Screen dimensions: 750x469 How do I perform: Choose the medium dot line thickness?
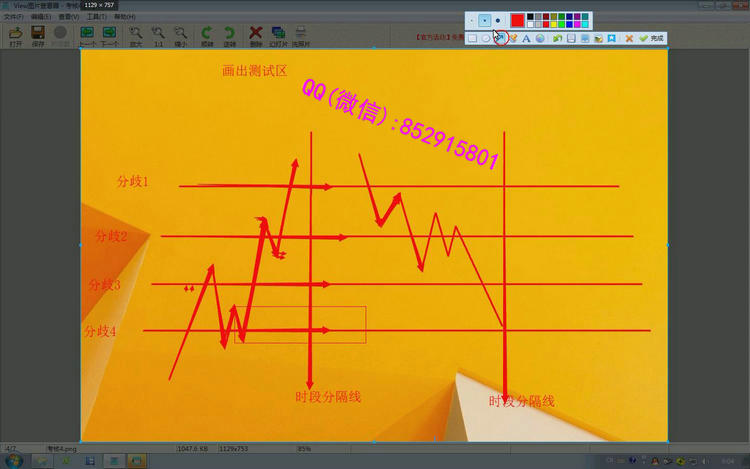click(x=485, y=20)
